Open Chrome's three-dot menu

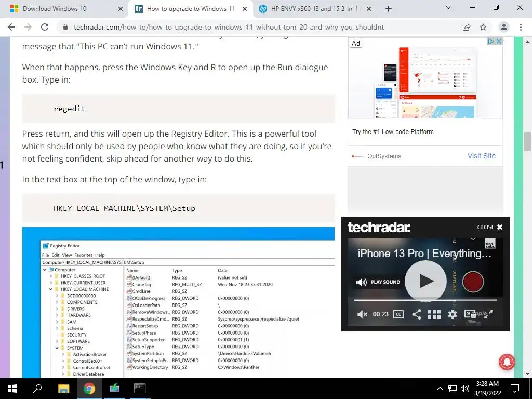pyautogui.click(x=521, y=27)
